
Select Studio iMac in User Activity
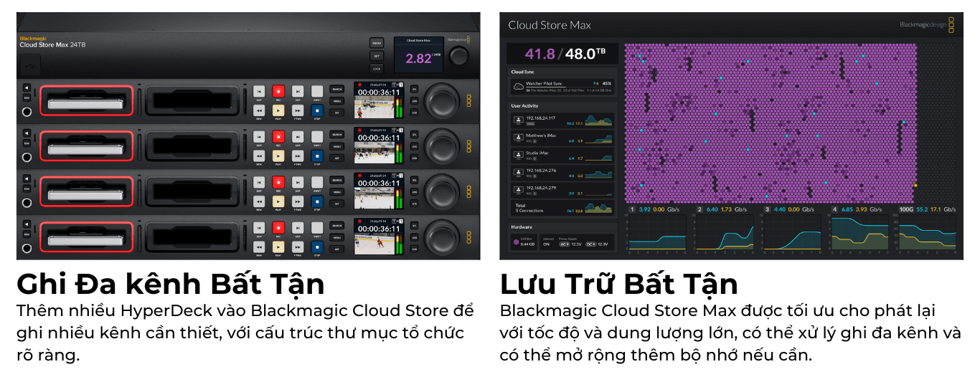[562, 154]
